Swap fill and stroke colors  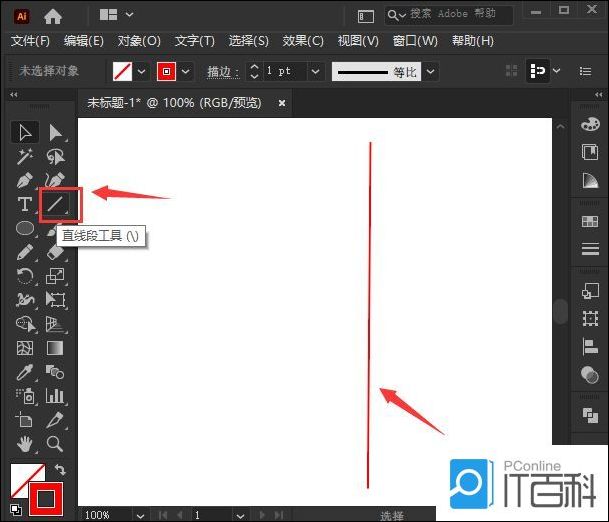pos(60,470)
